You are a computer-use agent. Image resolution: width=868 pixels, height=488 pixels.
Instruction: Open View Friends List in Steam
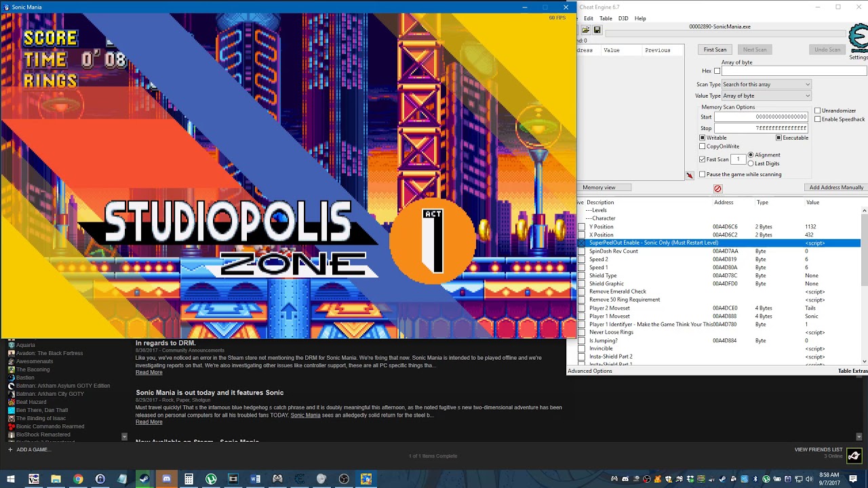[818, 450]
